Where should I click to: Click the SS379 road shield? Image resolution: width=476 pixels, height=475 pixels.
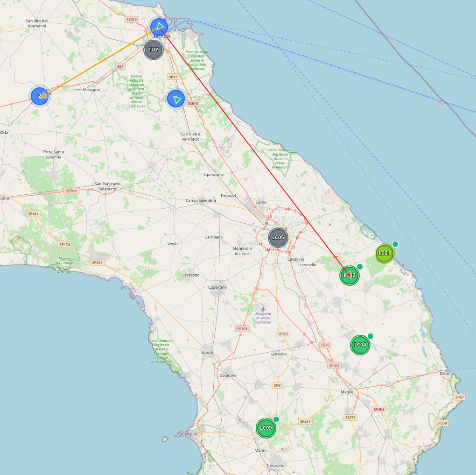pos(132,20)
